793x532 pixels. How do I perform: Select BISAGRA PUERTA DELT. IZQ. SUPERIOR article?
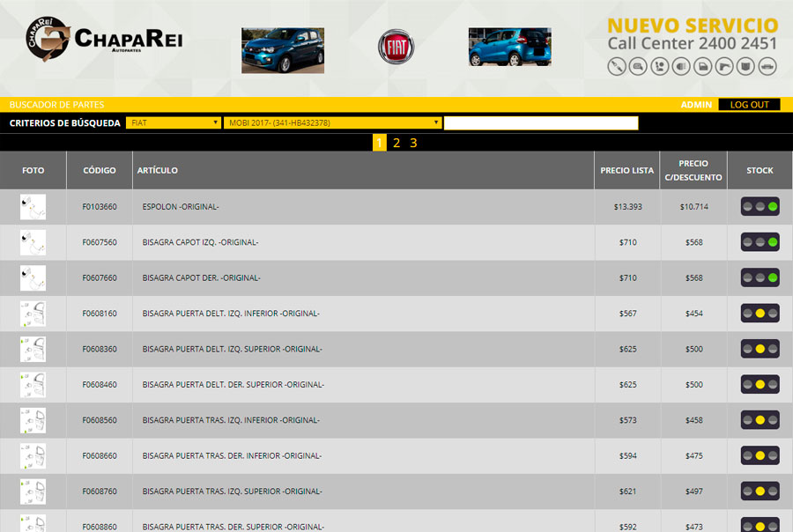click(x=232, y=349)
